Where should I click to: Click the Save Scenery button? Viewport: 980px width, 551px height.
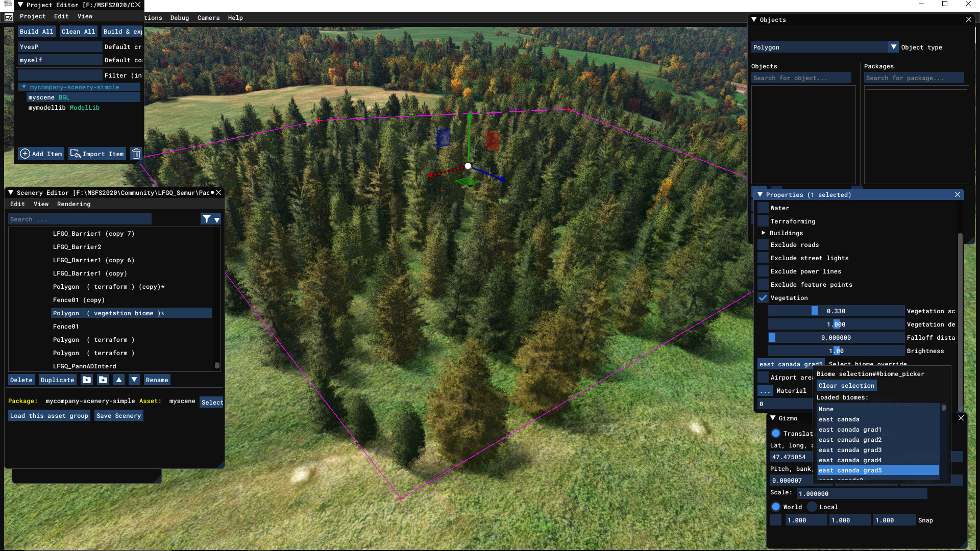[x=118, y=416]
